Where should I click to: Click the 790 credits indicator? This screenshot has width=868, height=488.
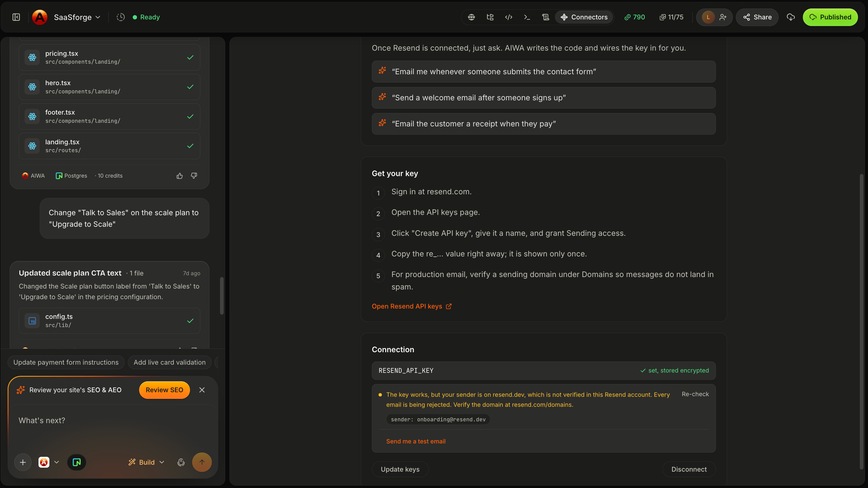635,17
